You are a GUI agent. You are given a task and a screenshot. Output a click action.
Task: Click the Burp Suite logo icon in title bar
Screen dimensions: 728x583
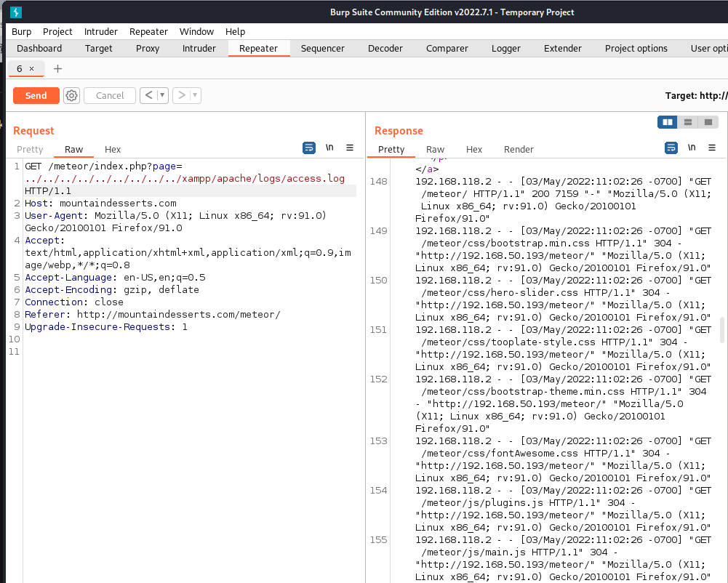(x=16, y=12)
